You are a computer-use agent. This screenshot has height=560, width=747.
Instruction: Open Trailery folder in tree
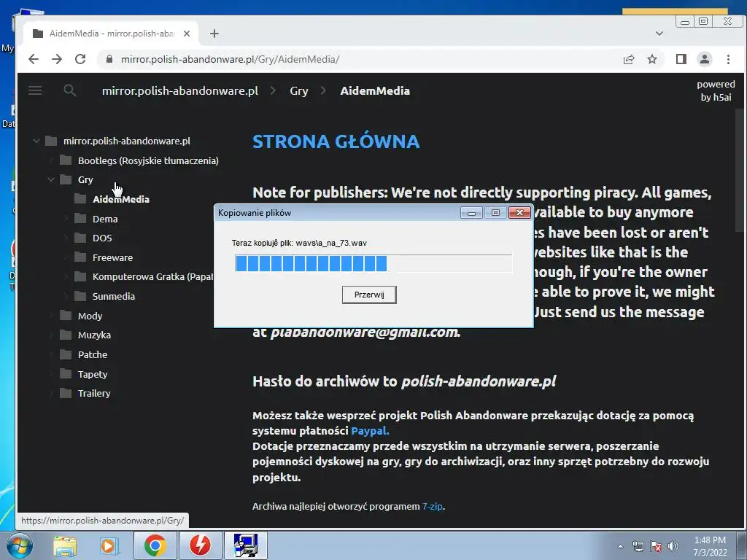pos(94,393)
